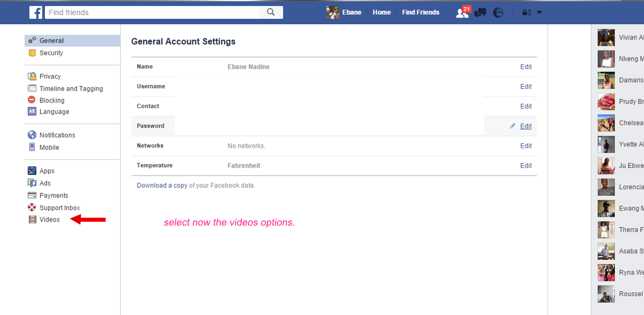The width and height of the screenshot is (644, 315).
Task: Click the Fahrenheit temperature value
Action: (x=244, y=166)
